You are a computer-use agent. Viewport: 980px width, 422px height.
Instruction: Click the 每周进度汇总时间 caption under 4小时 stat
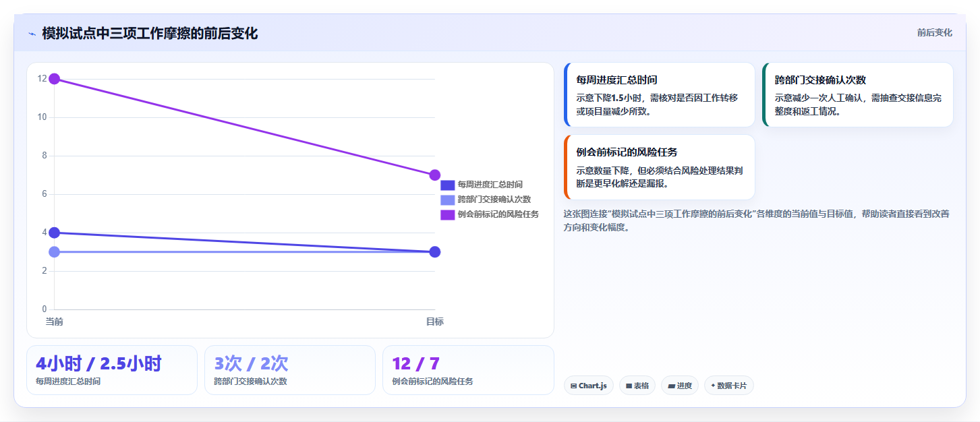pos(68,382)
